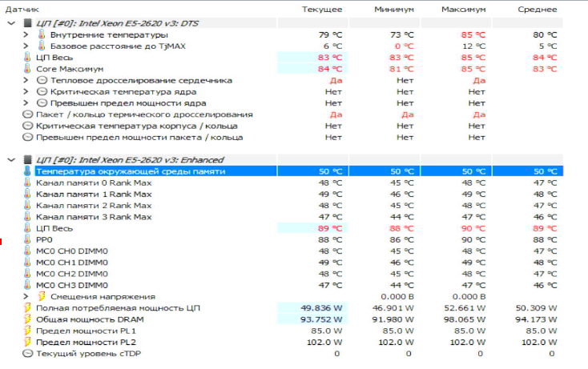The height and width of the screenshot is (369, 588).
Task: Click thermometer icon of ЦП Весь in DTS group
Action: (x=27, y=58)
